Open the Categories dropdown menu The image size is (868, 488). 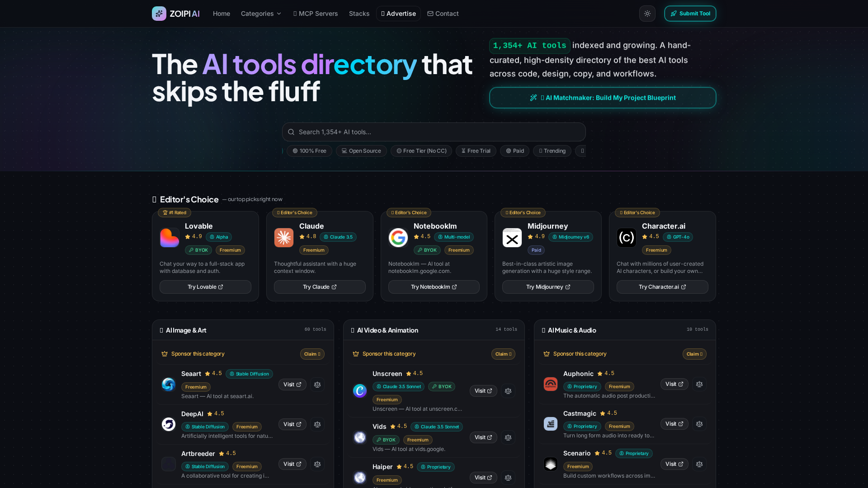point(261,14)
